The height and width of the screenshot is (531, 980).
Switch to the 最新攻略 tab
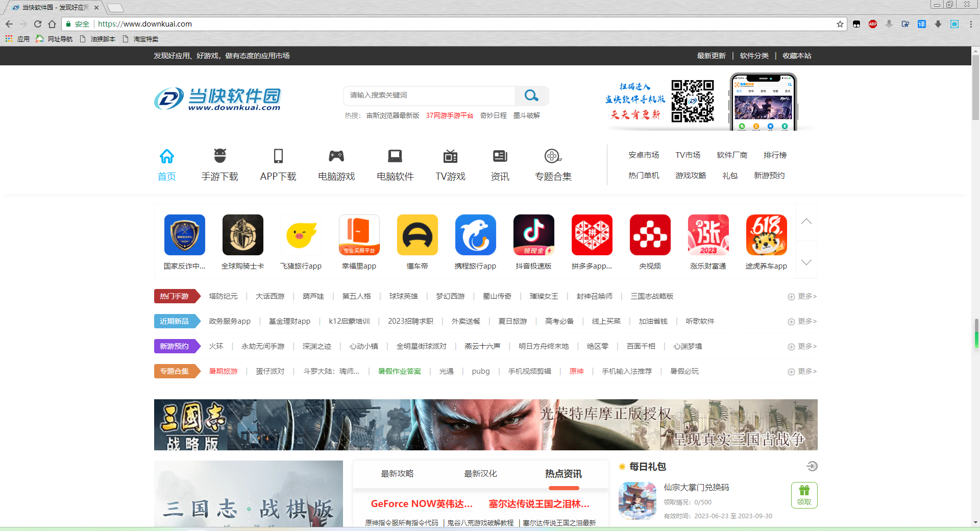pos(397,474)
